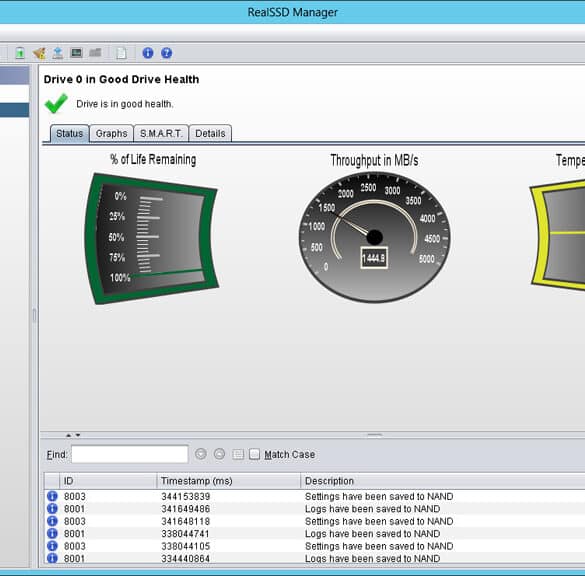The height and width of the screenshot is (576, 585).
Task: Click the grayed-out folders toolbar icon
Action: point(95,53)
